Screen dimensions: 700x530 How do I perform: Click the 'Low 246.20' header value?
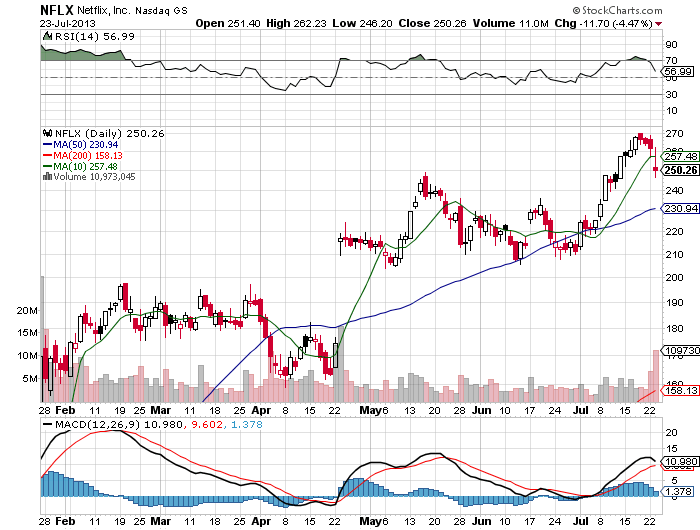362,23
